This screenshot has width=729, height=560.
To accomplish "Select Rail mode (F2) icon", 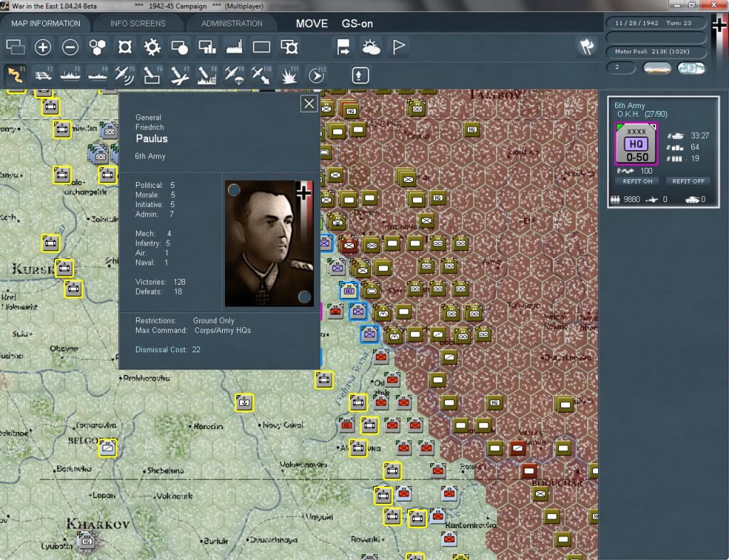I will coord(43,75).
